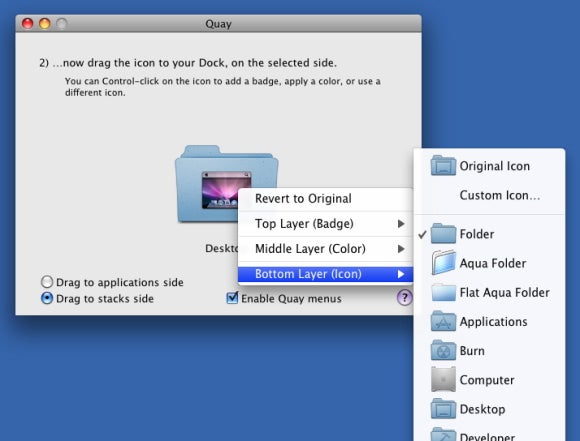Pick the Desktop folder icon in submenu
Screen dimensions: 580x441
point(443,409)
